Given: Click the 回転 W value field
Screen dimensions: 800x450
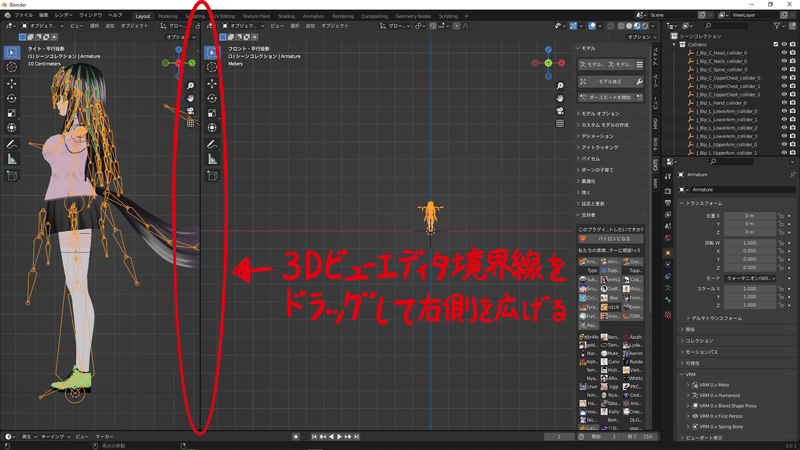Looking at the screenshot, I should (749, 243).
